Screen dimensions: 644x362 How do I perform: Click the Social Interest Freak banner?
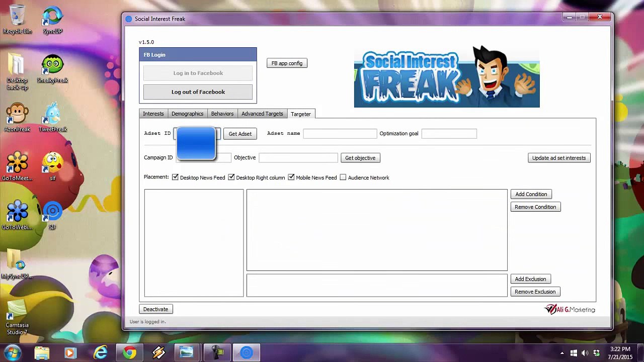coord(447,77)
